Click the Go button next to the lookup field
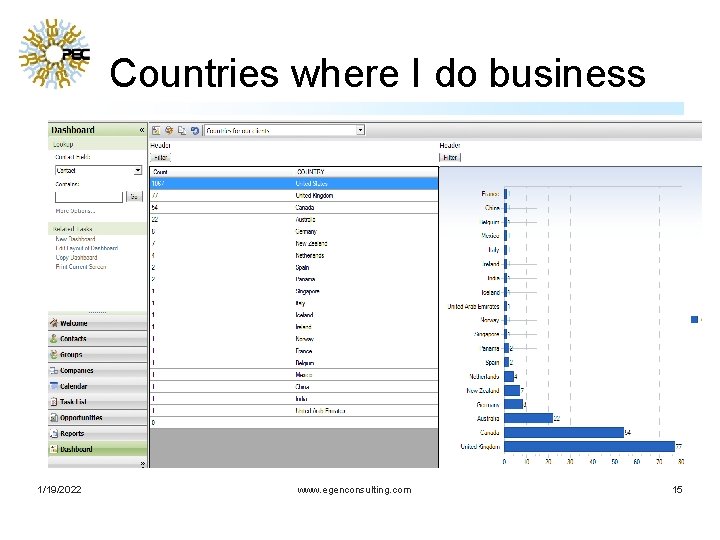This screenshot has height=540, width=720. pos(134,197)
